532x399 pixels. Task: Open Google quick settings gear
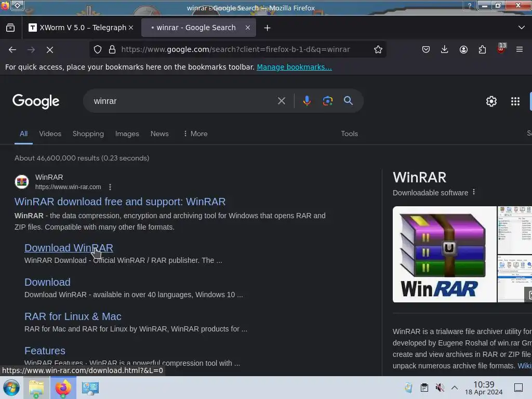click(x=491, y=101)
